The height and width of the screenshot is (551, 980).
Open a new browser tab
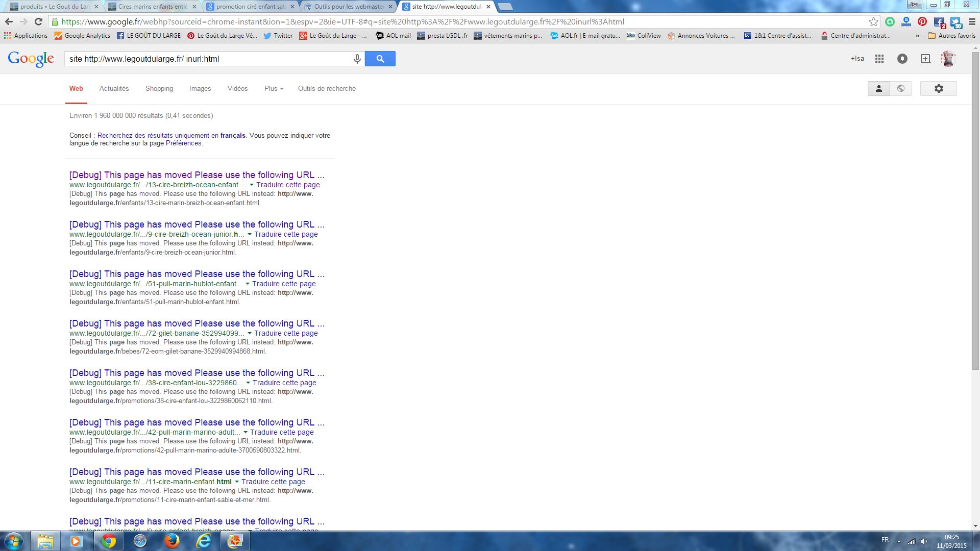[504, 7]
